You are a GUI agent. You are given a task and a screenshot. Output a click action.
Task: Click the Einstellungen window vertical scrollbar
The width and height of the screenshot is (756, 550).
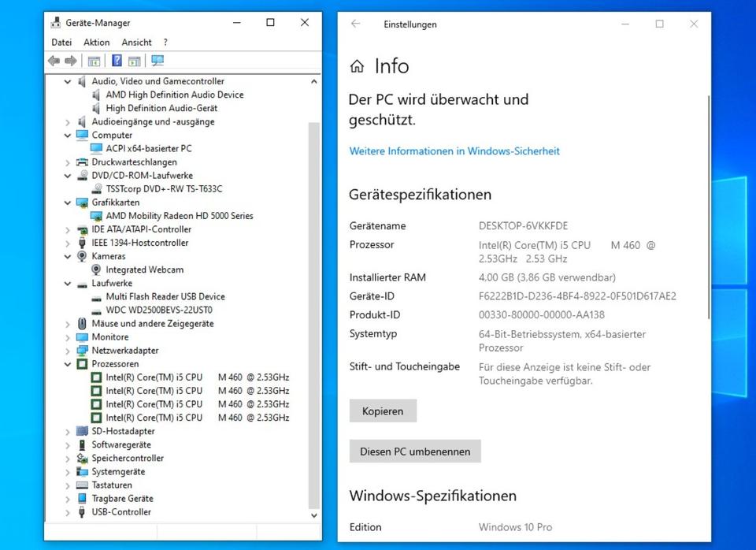(x=708, y=207)
